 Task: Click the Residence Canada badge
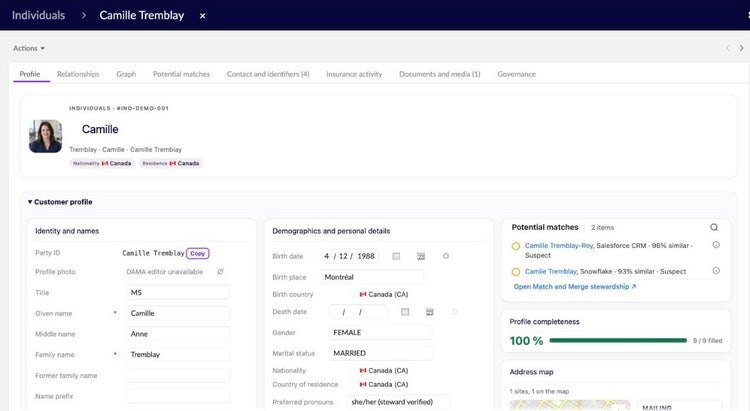(x=172, y=164)
